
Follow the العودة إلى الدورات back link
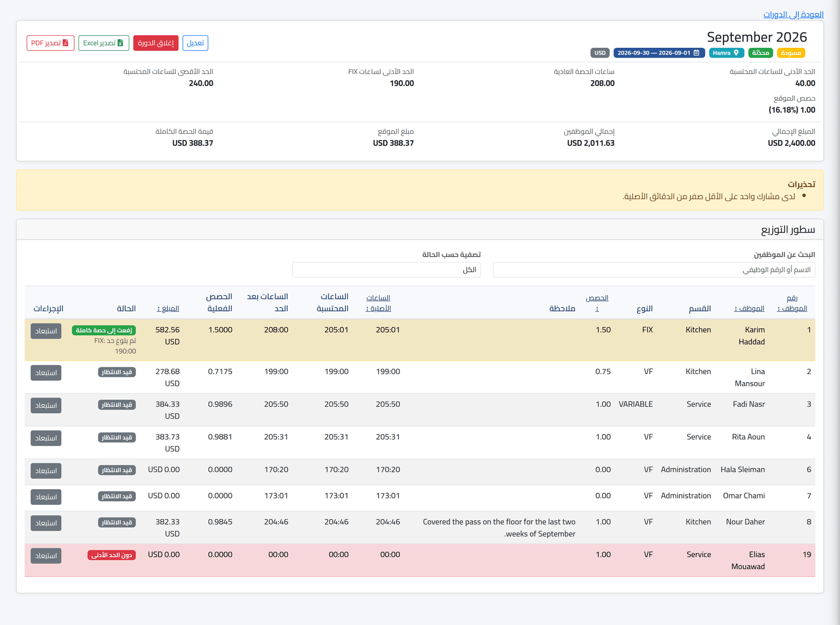(x=793, y=14)
